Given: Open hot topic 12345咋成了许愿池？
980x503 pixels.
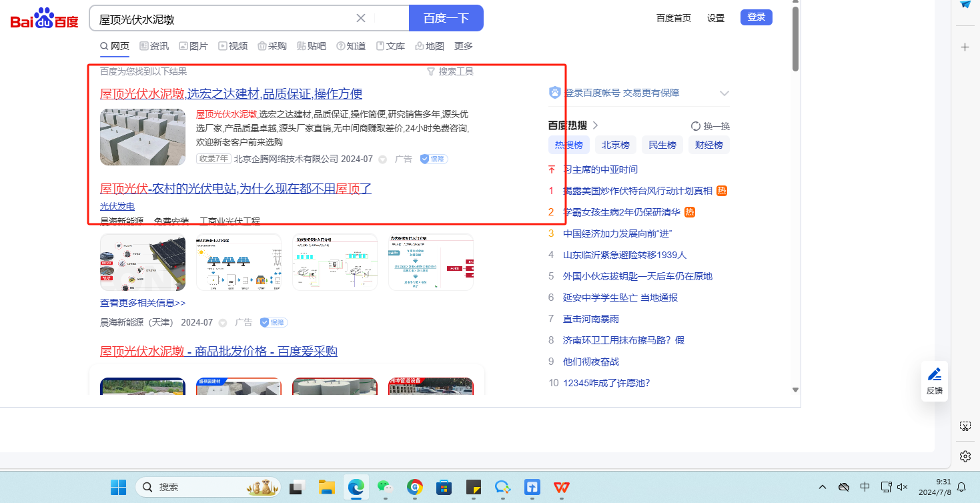Looking at the screenshot, I should coord(606,383).
